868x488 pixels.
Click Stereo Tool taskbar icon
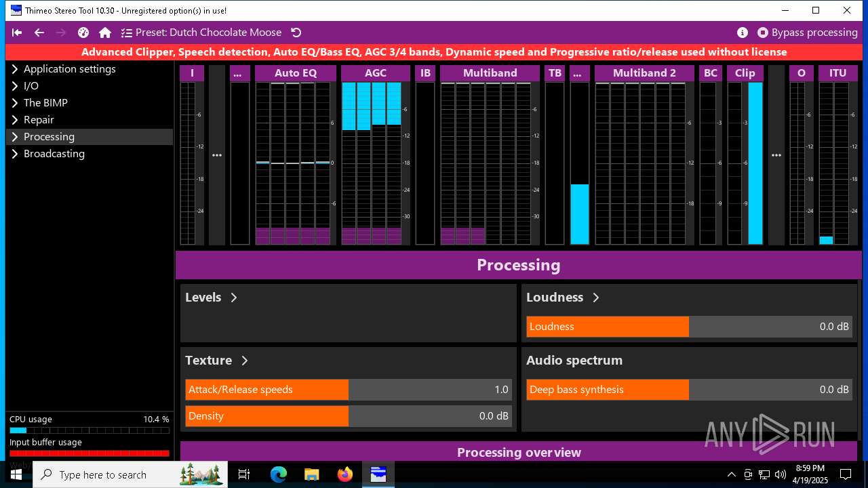(378, 474)
